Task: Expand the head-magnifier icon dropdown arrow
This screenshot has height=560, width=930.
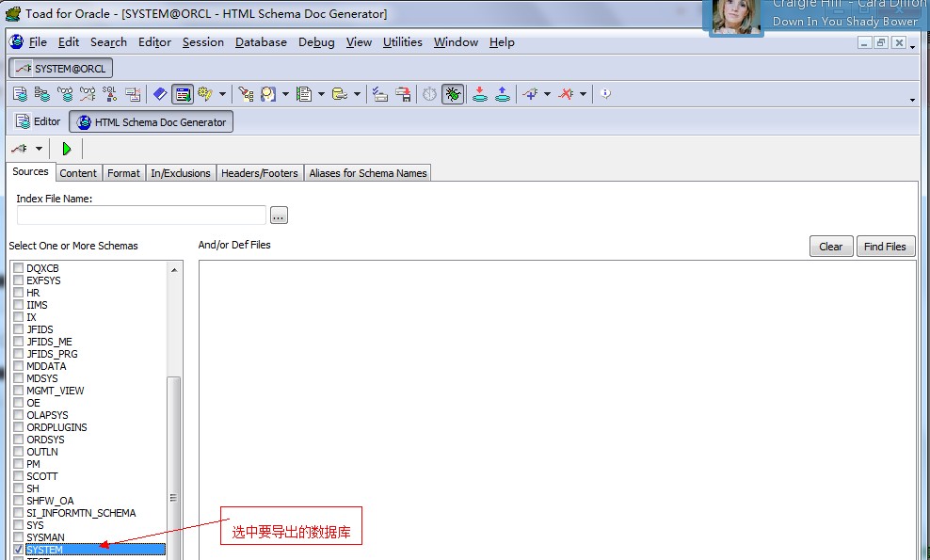Action: click(x=285, y=94)
